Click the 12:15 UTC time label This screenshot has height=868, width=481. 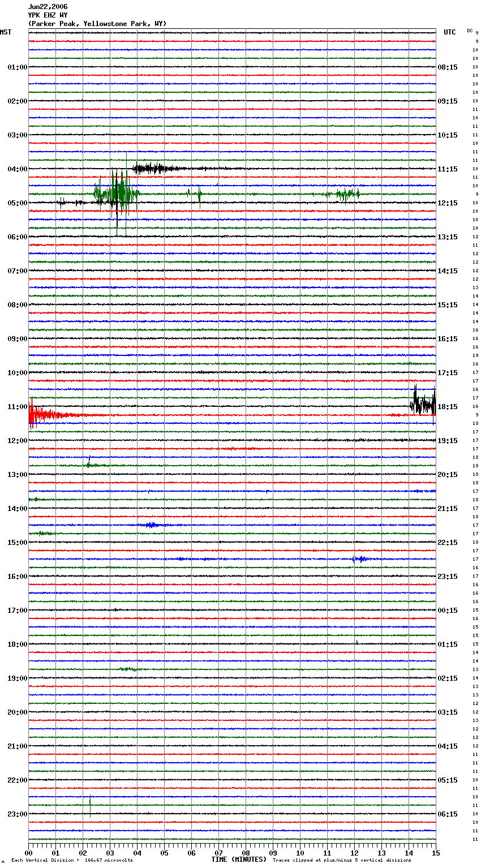coord(448,203)
